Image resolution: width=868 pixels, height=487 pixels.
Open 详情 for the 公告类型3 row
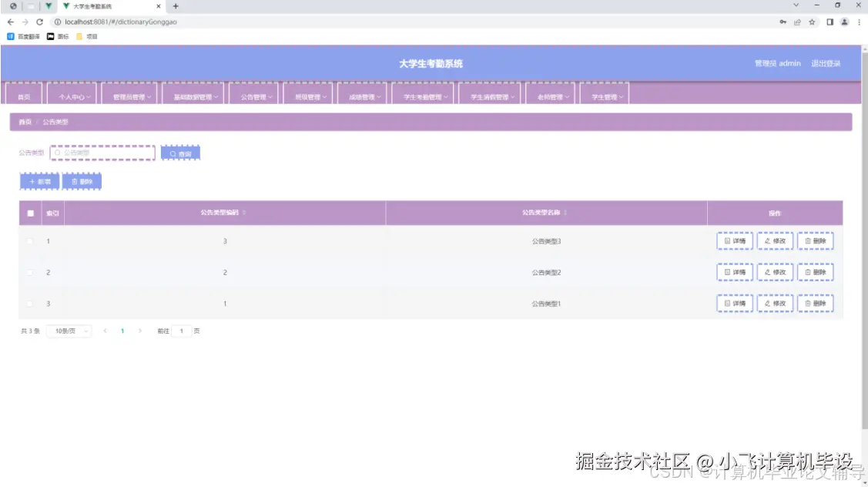click(734, 240)
